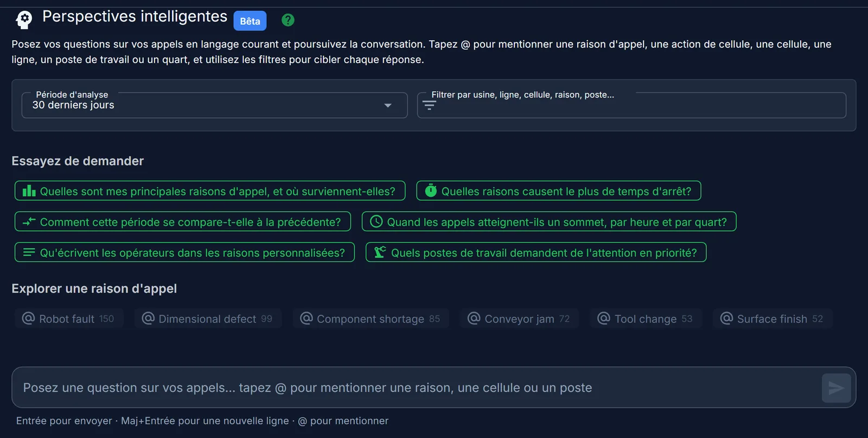Explore the Dimensional defect call reason
Viewport: 868px width, 438px height.
tap(208, 319)
